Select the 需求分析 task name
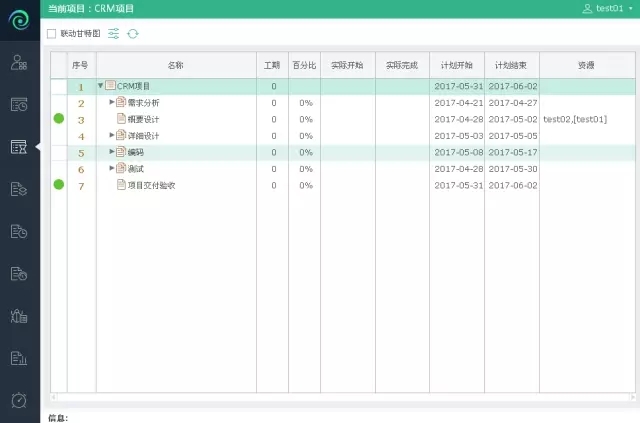The width and height of the screenshot is (640, 423). point(143,102)
